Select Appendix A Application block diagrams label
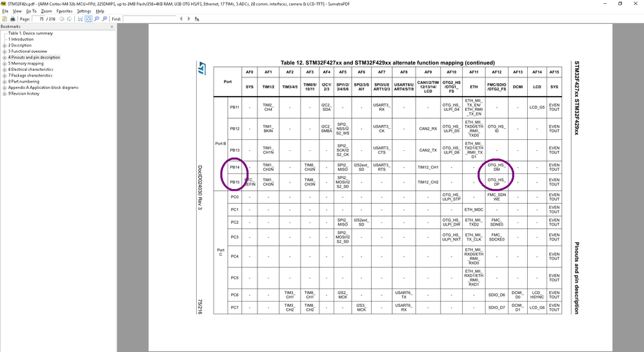Image resolution: width=644 pixels, height=352 pixels. click(x=43, y=88)
